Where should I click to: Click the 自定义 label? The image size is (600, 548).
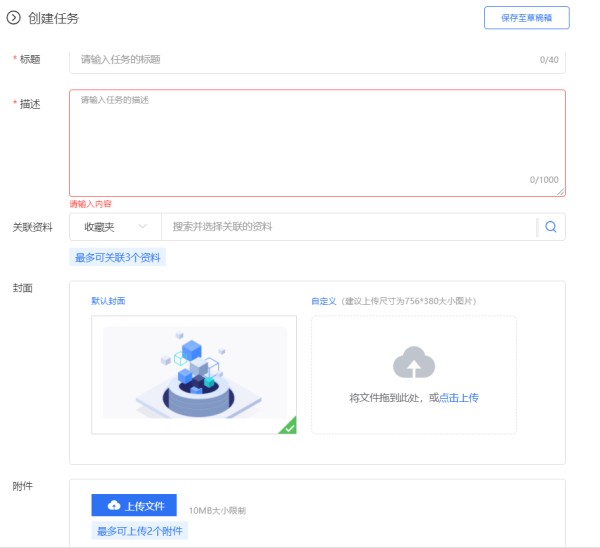tap(324, 301)
